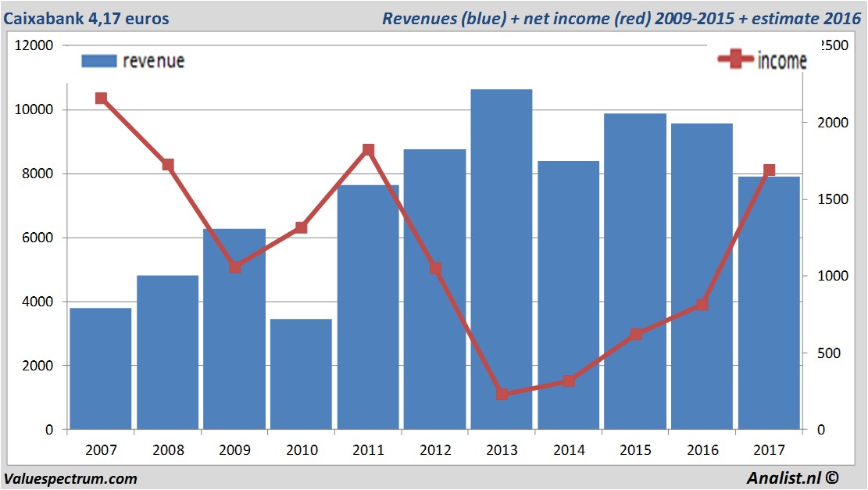Click the 2007 income data point

[101, 98]
